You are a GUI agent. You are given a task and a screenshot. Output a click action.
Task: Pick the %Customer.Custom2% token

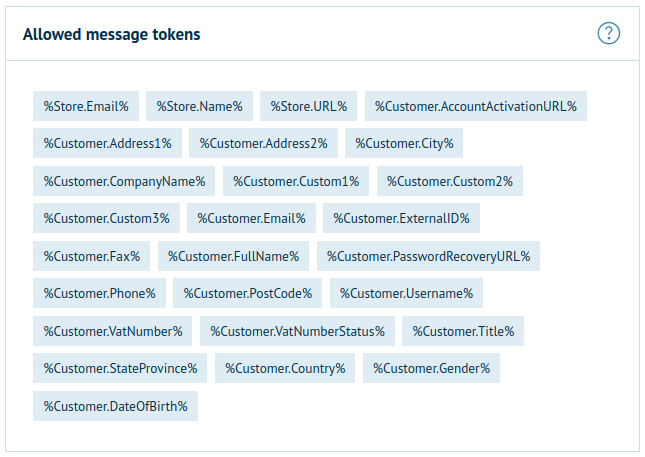pyautogui.click(x=450, y=181)
